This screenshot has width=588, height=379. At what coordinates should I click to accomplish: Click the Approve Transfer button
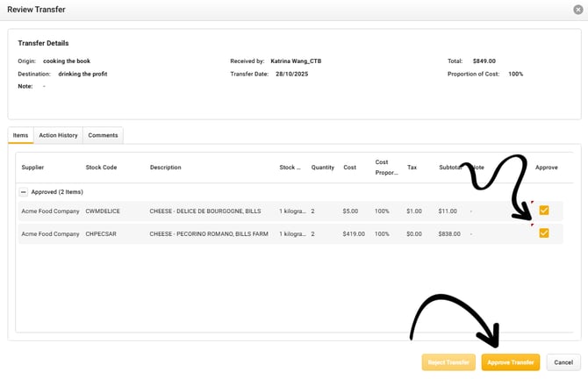(x=510, y=362)
